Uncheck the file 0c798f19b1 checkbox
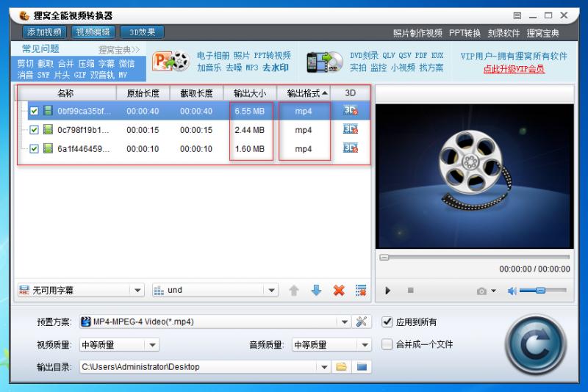 coord(35,130)
